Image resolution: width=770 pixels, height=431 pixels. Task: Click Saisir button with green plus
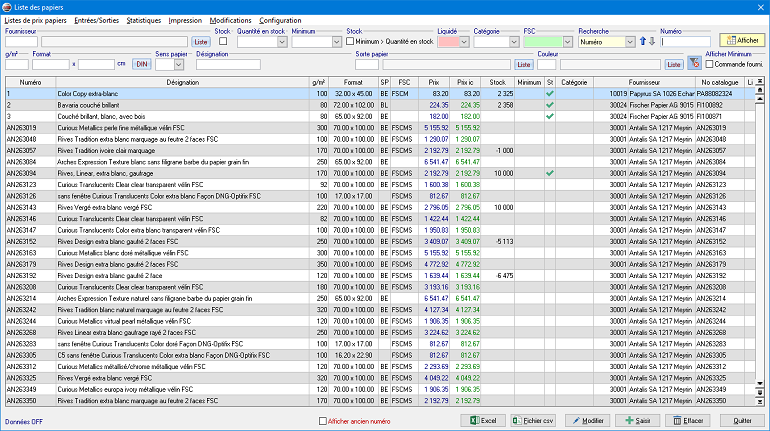click(637, 421)
